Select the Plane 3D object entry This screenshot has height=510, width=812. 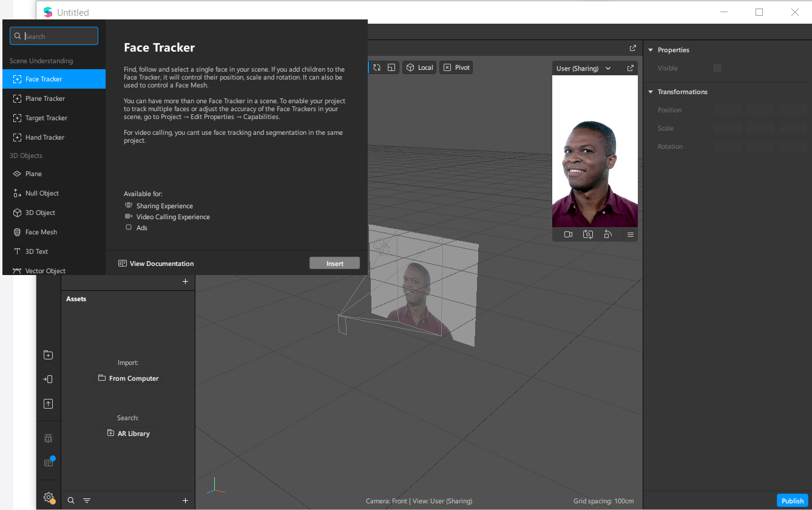(x=54, y=174)
